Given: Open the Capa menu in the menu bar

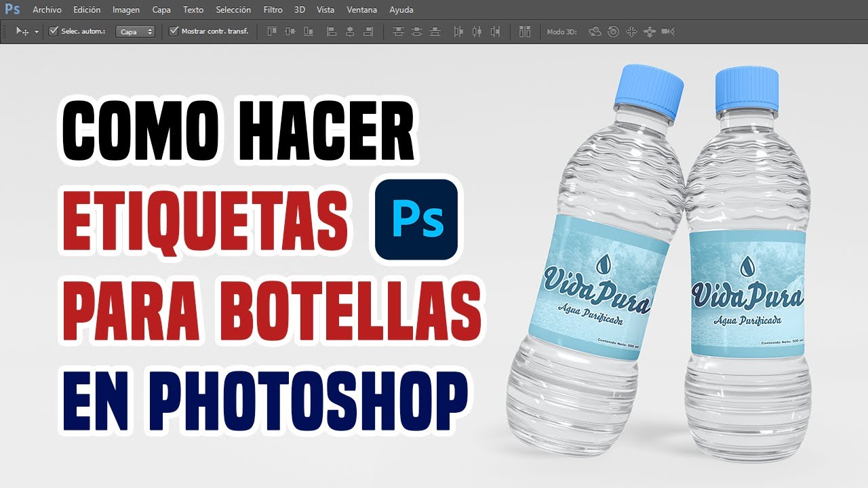Looking at the screenshot, I should click(x=161, y=10).
